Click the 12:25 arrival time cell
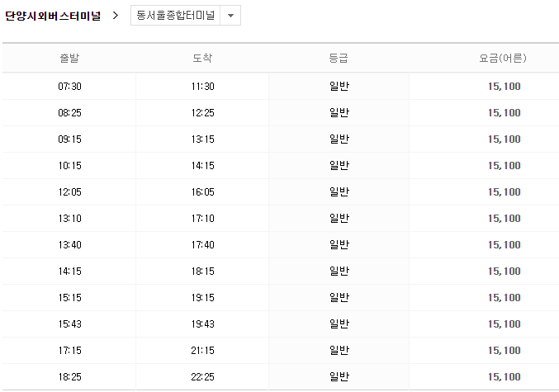This screenshot has height=392, width=559. [202, 113]
